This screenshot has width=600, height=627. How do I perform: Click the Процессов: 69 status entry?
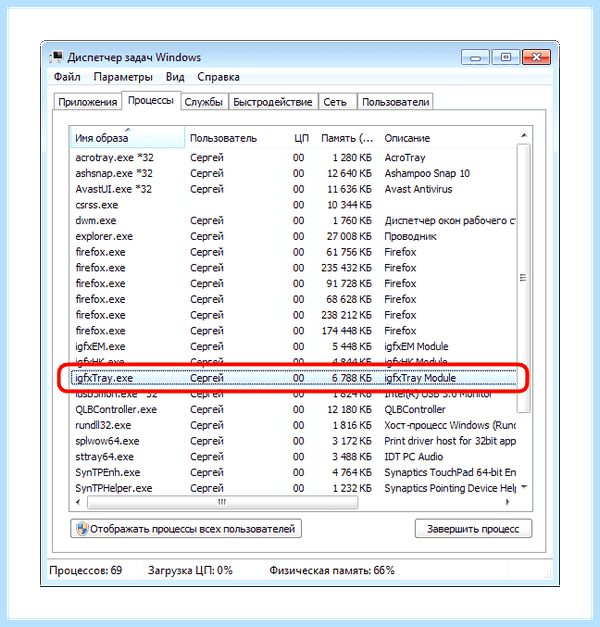[86, 570]
